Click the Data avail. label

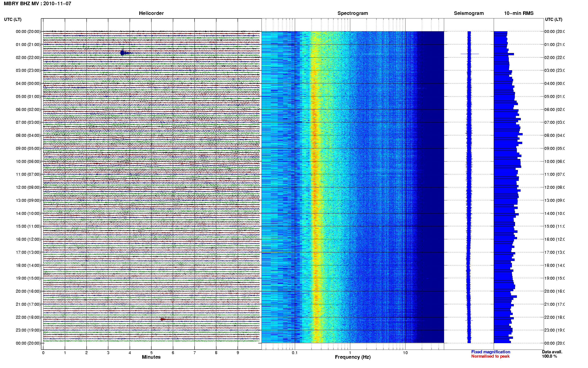click(552, 352)
